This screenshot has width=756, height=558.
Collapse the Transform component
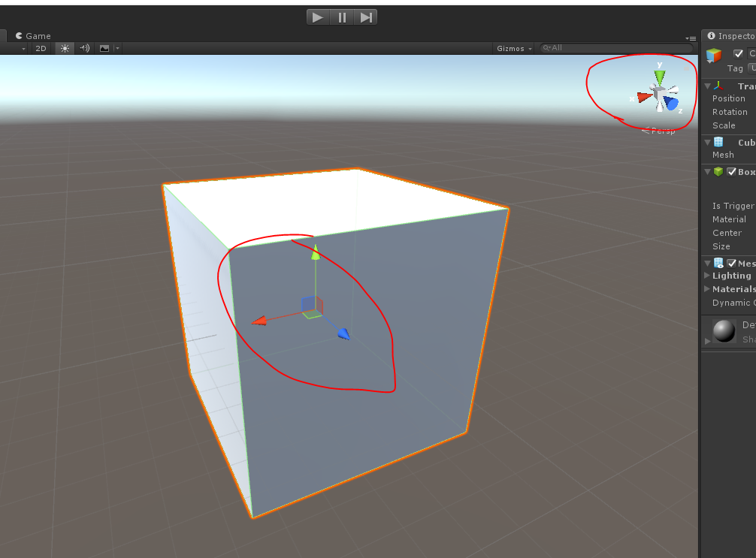(708, 86)
